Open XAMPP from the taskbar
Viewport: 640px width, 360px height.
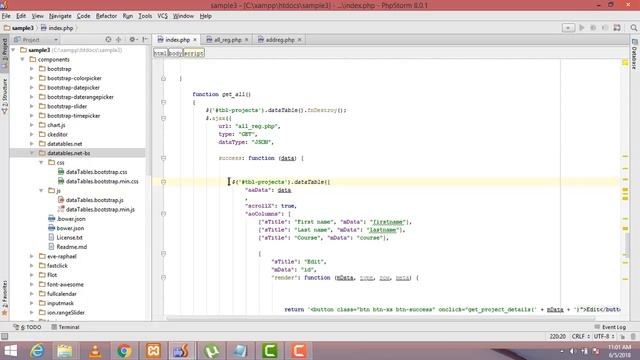coord(153,351)
